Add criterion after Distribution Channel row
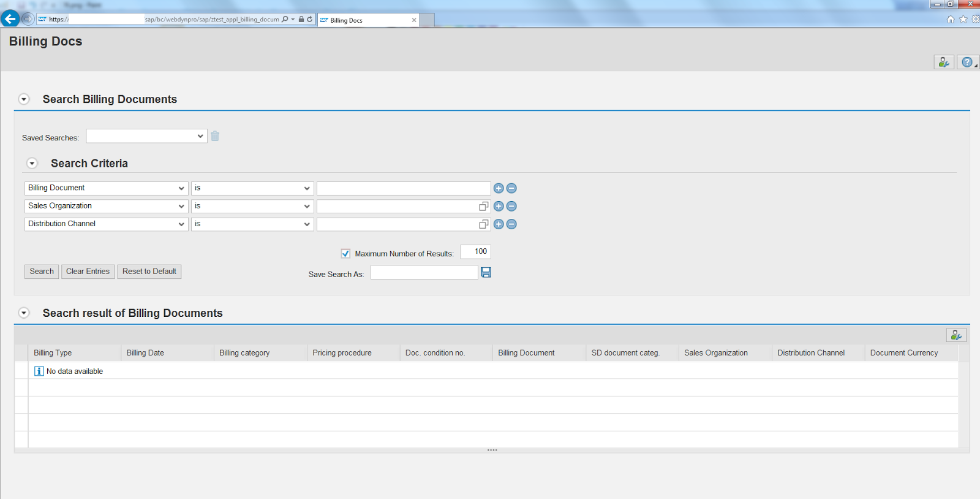 pyautogui.click(x=499, y=224)
